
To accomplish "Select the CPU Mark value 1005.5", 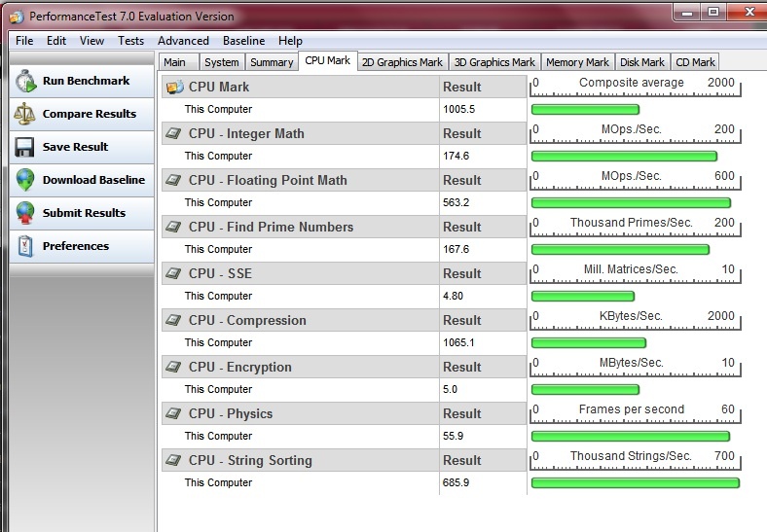I will click(458, 109).
